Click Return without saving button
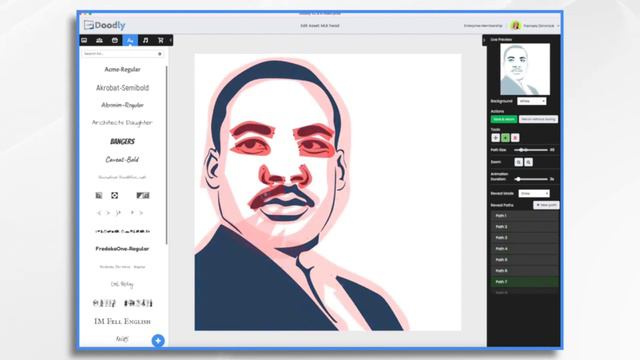This screenshot has width=640, height=360. tap(538, 119)
